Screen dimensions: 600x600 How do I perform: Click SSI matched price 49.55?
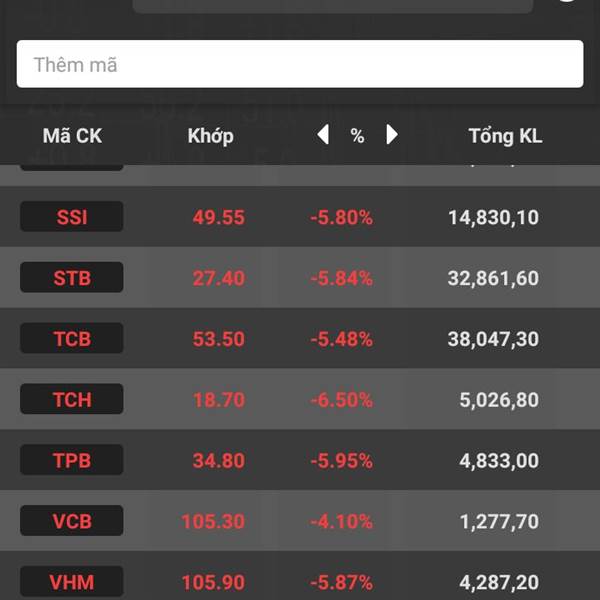point(218,217)
